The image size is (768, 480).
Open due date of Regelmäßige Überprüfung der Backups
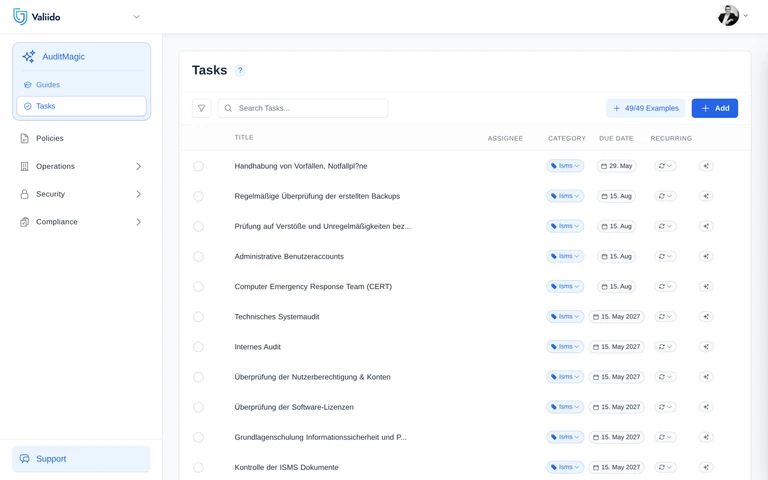coord(616,196)
